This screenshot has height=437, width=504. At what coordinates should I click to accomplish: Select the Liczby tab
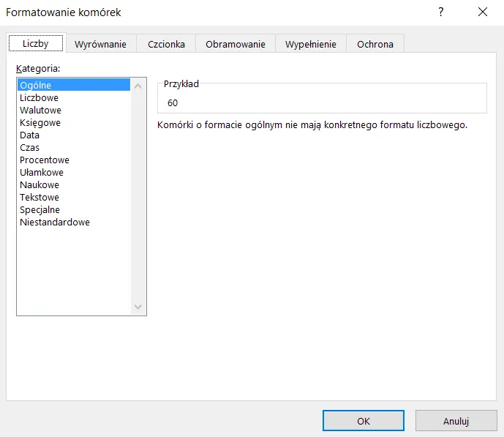click(x=36, y=43)
